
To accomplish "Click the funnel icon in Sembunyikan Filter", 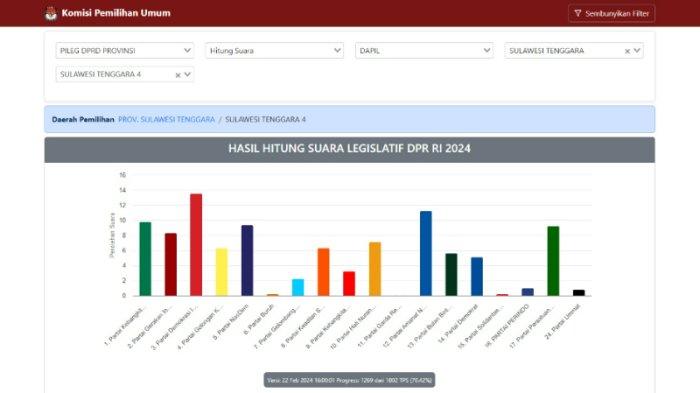I will point(578,13).
